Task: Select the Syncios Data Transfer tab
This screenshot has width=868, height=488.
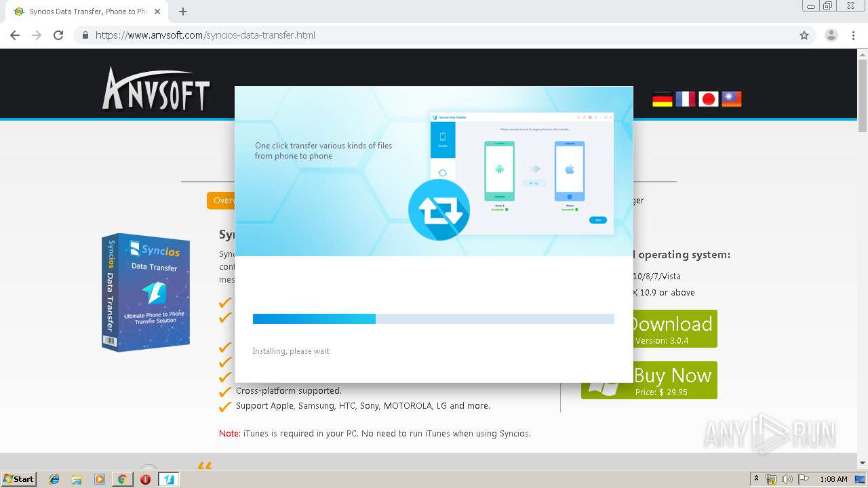Action: 87,12
